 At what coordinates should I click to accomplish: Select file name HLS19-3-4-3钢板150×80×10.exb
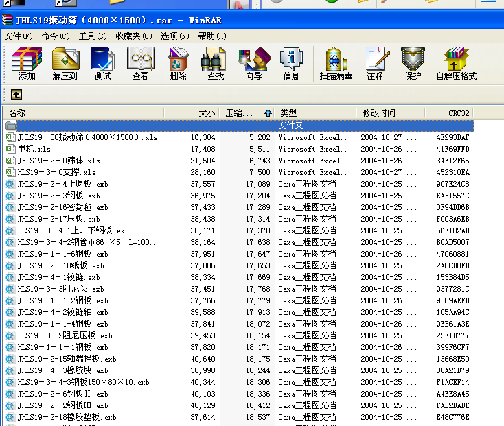pyautogui.click(x=83, y=382)
